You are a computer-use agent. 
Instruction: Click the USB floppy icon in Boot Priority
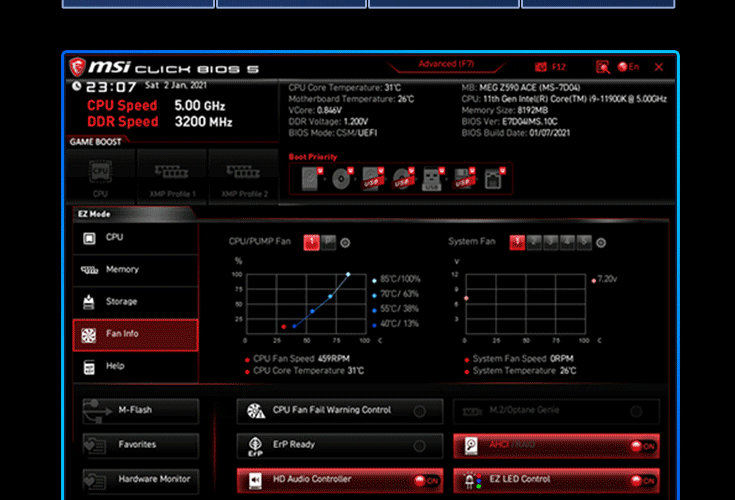464,179
